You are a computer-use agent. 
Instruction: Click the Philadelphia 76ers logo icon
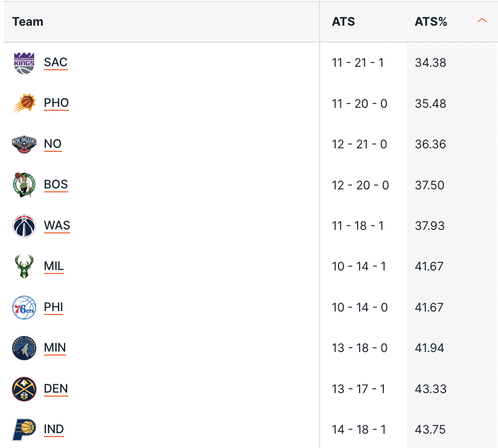pyautogui.click(x=24, y=308)
